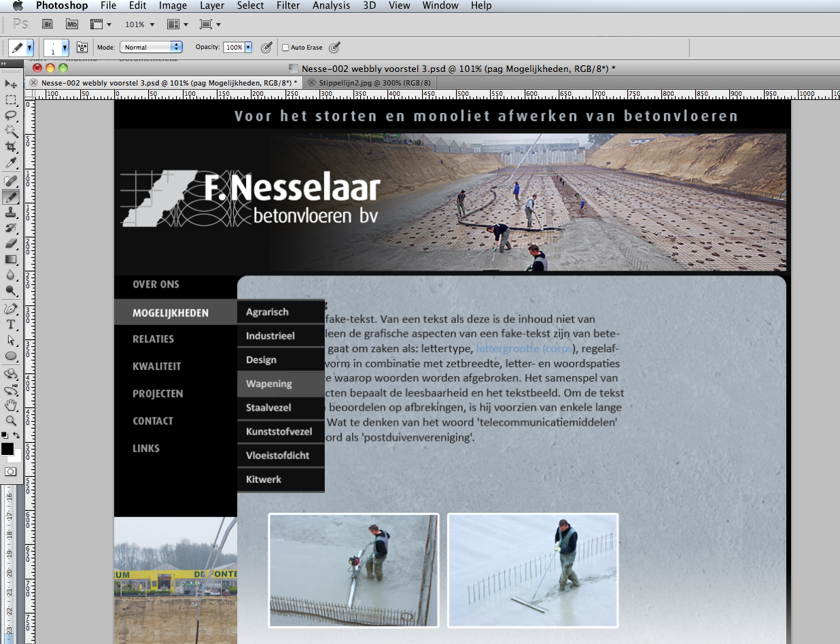Open the Filter menu
840x644 pixels.
[x=288, y=5]
